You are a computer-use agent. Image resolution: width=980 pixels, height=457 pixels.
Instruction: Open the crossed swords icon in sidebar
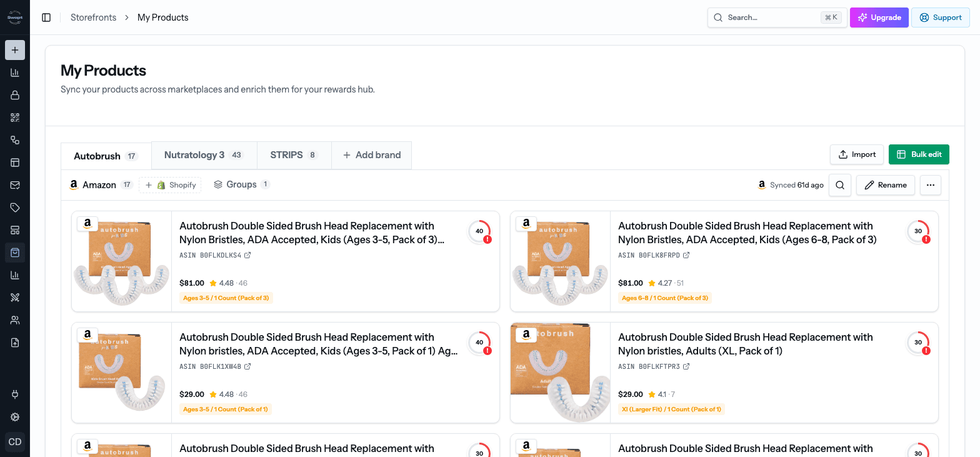pos(15,298)
